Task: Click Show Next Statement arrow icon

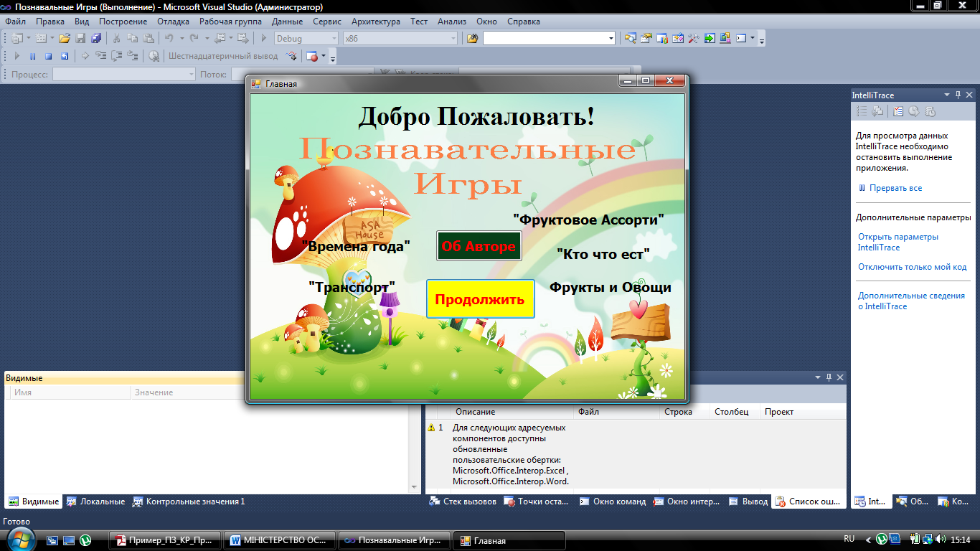Action: [85, 55]
